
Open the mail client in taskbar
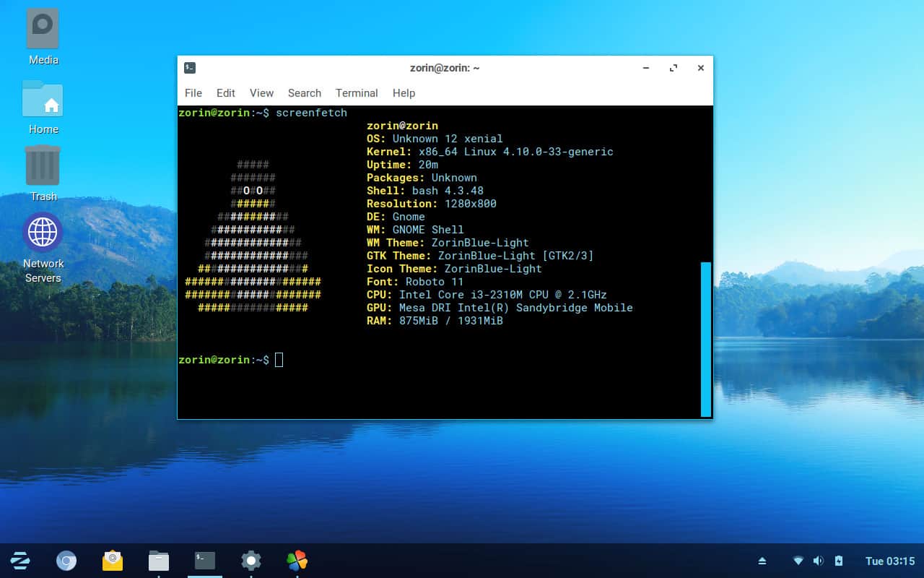point(113,560)
